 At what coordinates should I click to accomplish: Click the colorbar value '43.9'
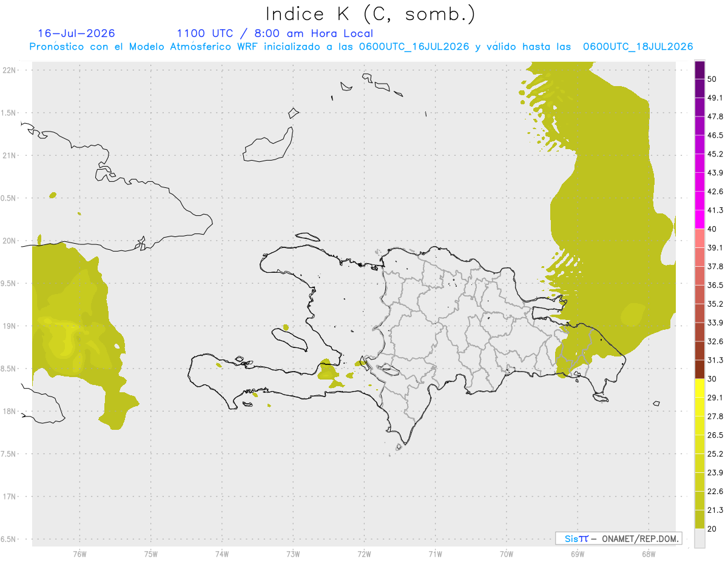pos(716,173)
